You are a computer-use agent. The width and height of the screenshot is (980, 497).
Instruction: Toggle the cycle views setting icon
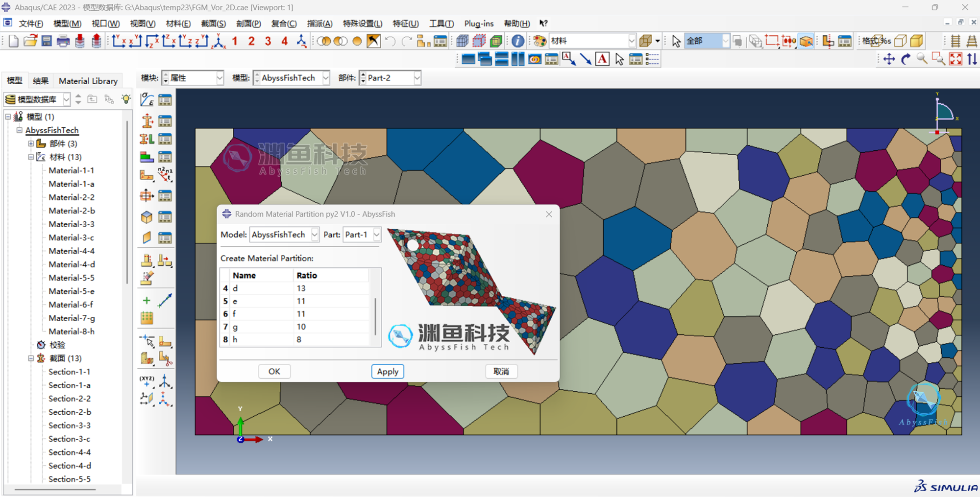972,59
